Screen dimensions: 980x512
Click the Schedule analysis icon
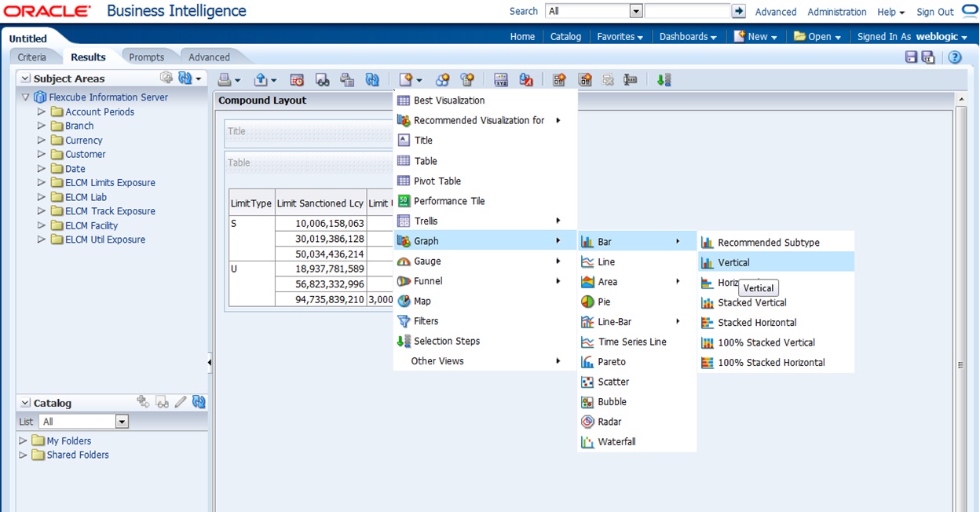(297, 79)
